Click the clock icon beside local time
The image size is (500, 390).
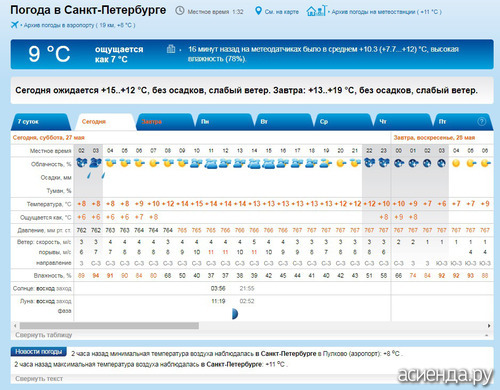[180, 11]
